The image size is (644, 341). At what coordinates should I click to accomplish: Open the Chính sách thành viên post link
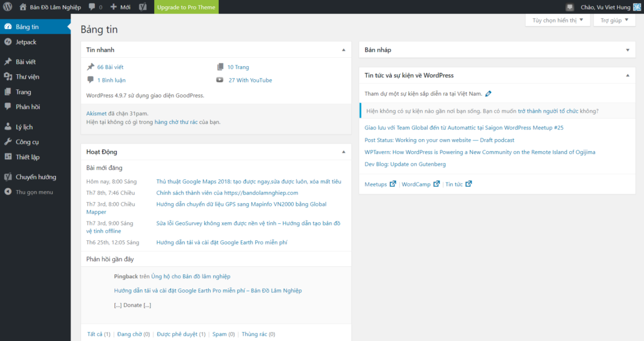pos(227,193)
